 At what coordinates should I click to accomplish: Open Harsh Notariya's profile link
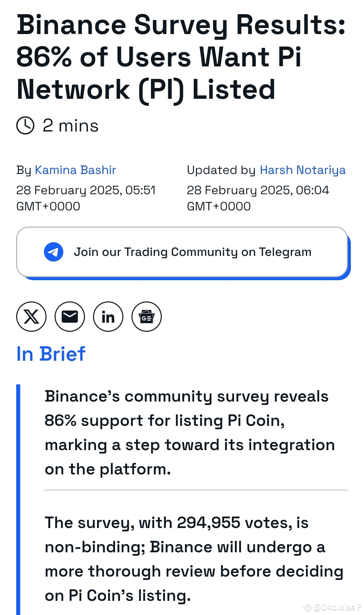303,170
